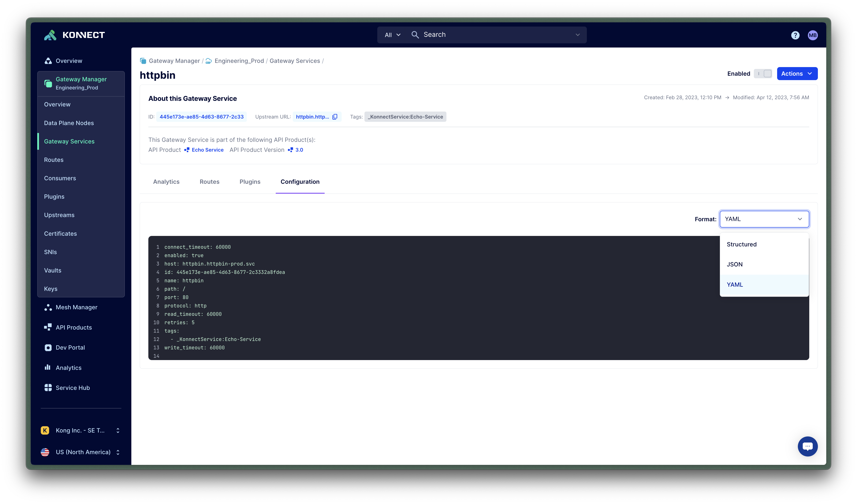
Task: Click the search magnifier icon
Action: [x=415, y=35]
